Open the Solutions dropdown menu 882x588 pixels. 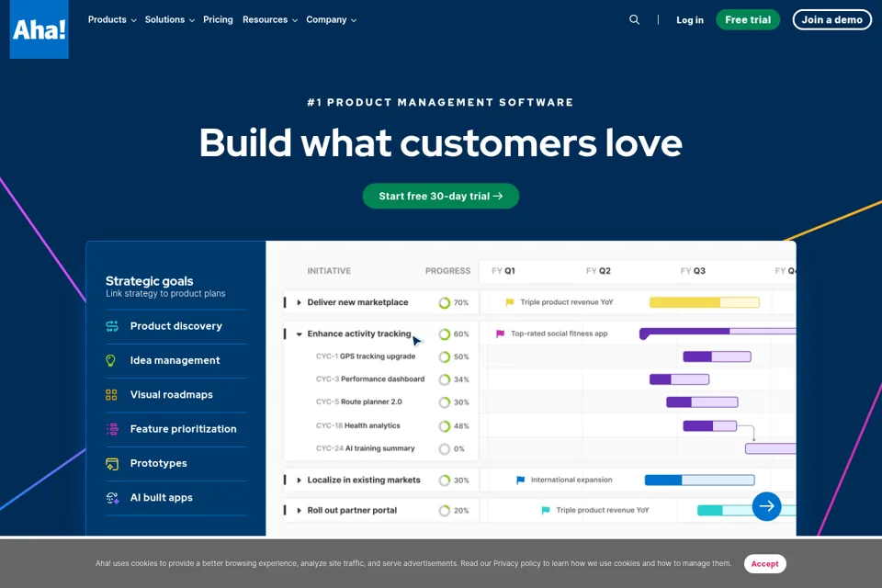pos(169,19)
